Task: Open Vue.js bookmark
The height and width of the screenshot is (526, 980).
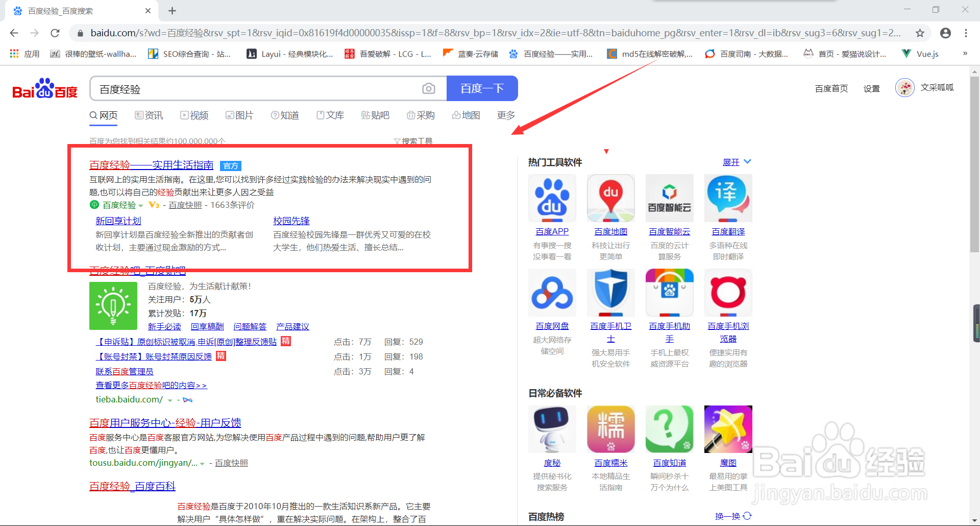Action: point(920,54)
